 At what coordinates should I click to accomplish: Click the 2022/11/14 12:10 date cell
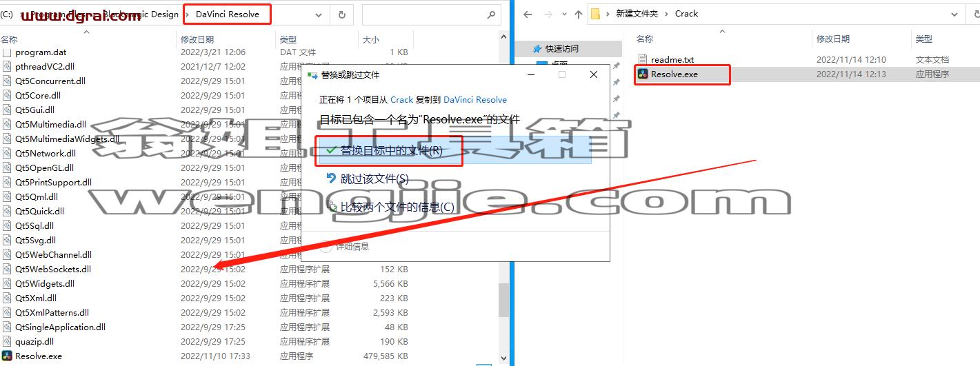[851, 59]
